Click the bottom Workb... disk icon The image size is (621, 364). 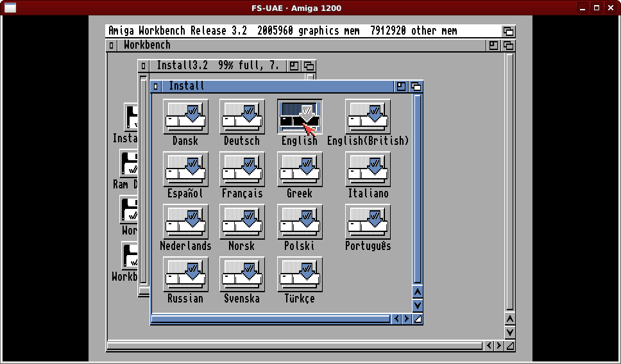[130, 255]
